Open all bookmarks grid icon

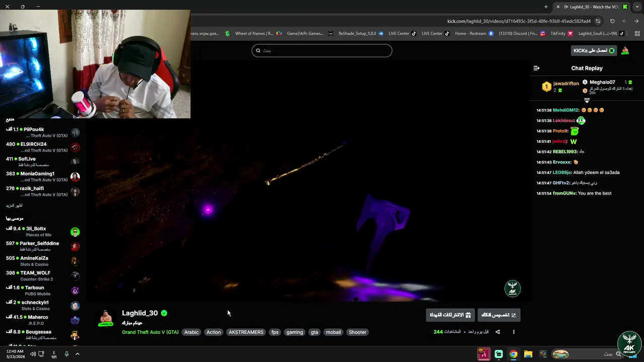coord(637,34)
